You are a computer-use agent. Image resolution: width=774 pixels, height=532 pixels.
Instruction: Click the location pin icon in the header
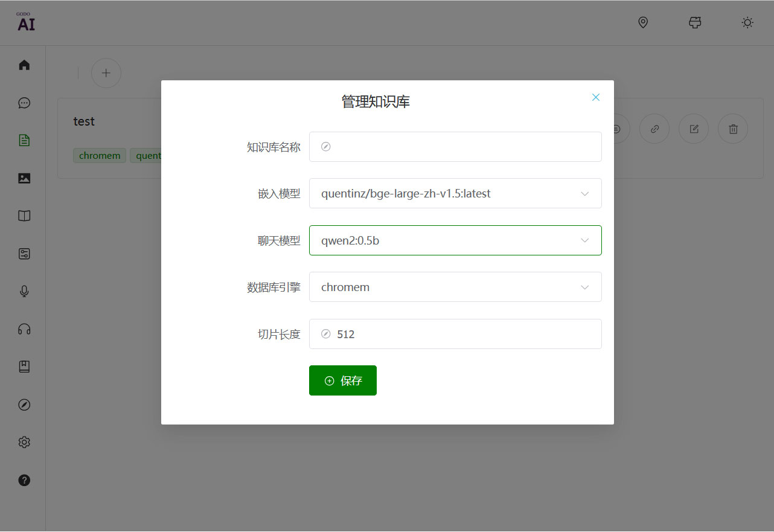[x=643, y=23]
